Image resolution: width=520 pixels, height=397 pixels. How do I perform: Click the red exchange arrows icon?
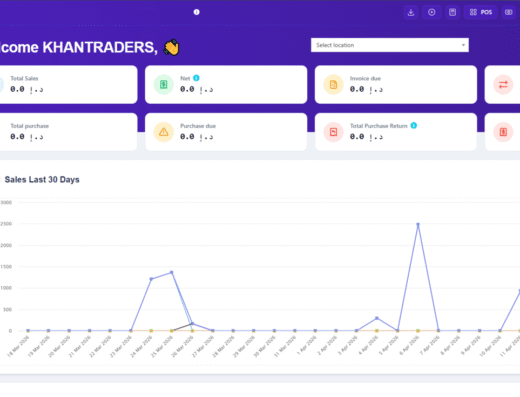[x=503, y=84]
